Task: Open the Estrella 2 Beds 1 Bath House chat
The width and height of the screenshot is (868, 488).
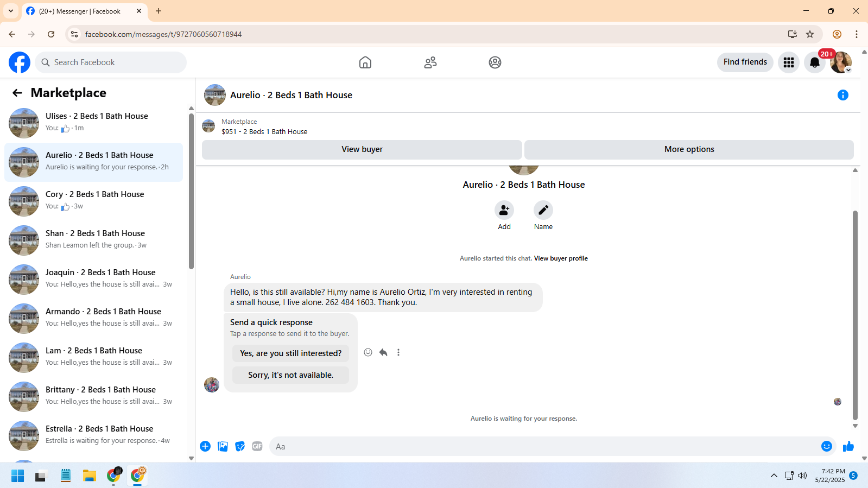Action: [x=93, y=435]
